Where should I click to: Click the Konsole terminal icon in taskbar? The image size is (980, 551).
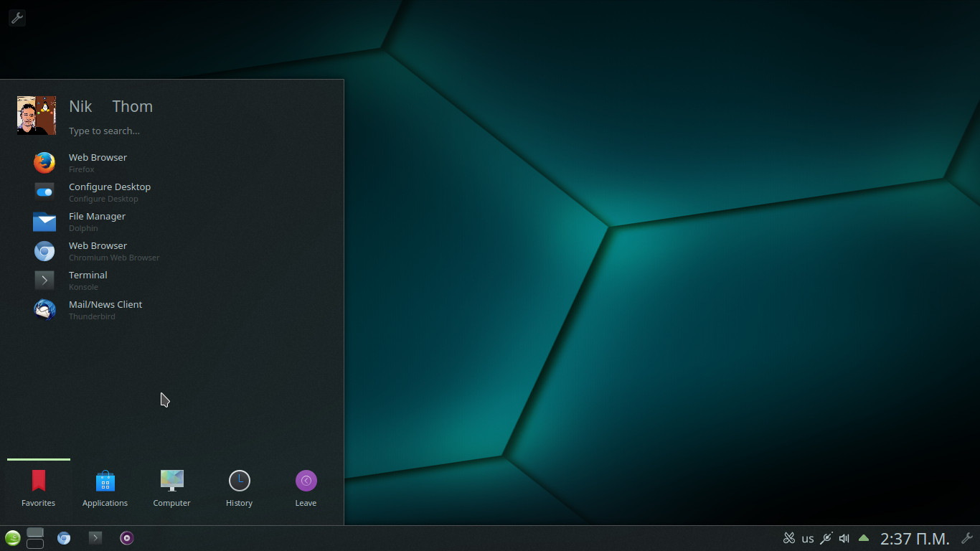point(95,538)
